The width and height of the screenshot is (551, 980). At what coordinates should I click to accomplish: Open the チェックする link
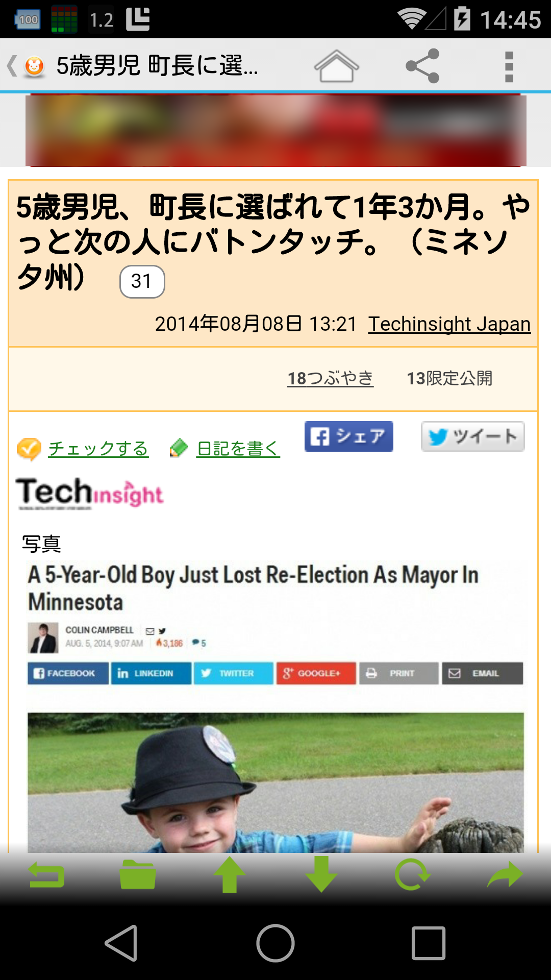98,449
